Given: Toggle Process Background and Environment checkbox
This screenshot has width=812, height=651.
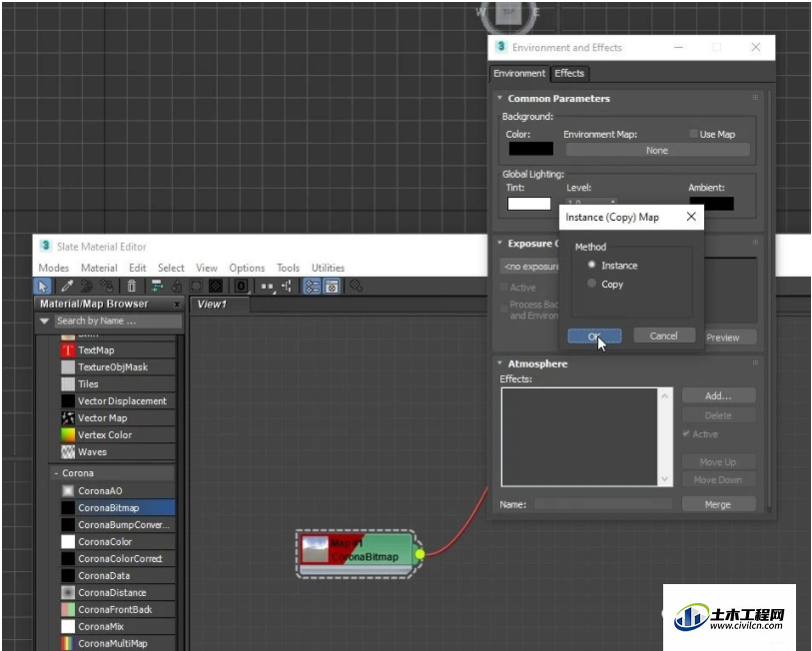Looking at the screenshot, I should pyautogui.click(x=503, y=310).
